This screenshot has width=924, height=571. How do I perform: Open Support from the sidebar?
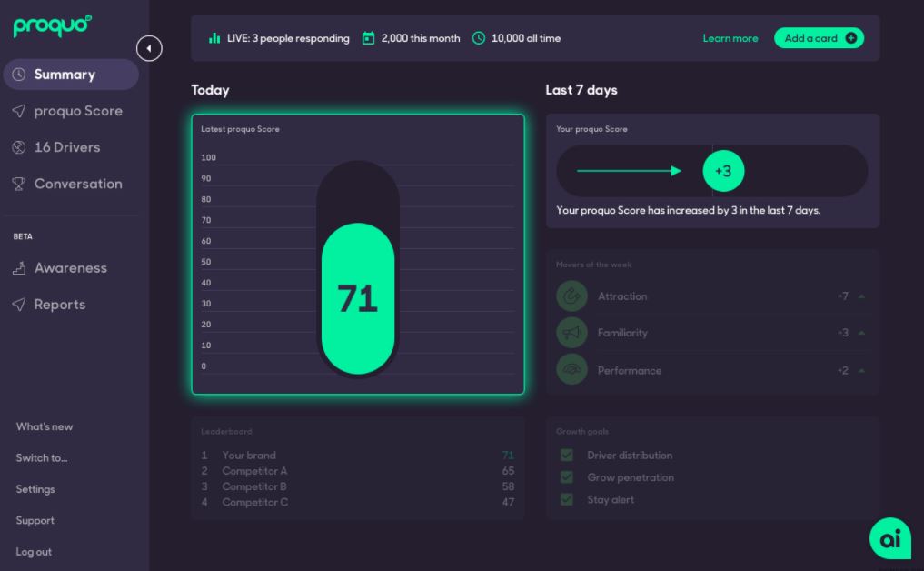pyautogui.click(x=35, y=520)
